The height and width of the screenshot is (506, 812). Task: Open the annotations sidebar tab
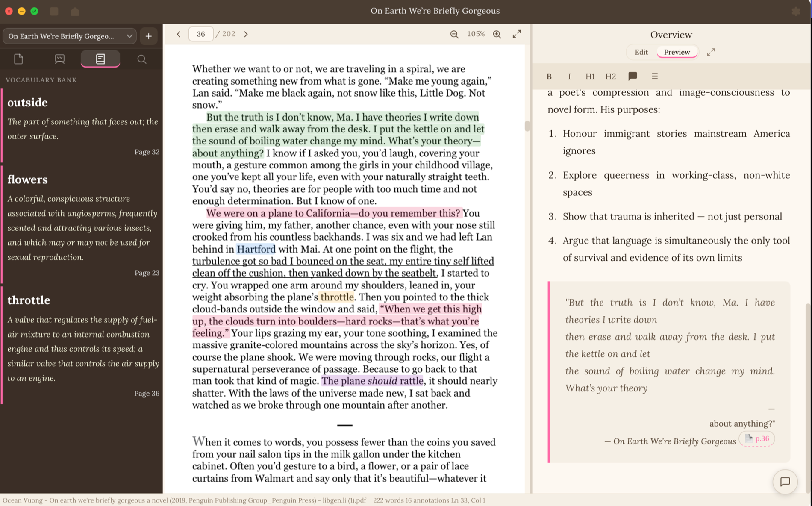[x=59, y=59]
